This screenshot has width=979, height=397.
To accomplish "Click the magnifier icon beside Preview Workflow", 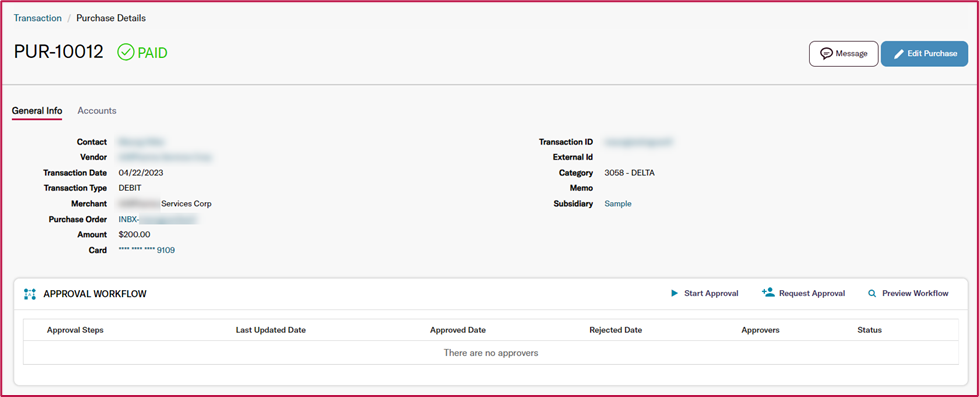I will tap(872, 293).
